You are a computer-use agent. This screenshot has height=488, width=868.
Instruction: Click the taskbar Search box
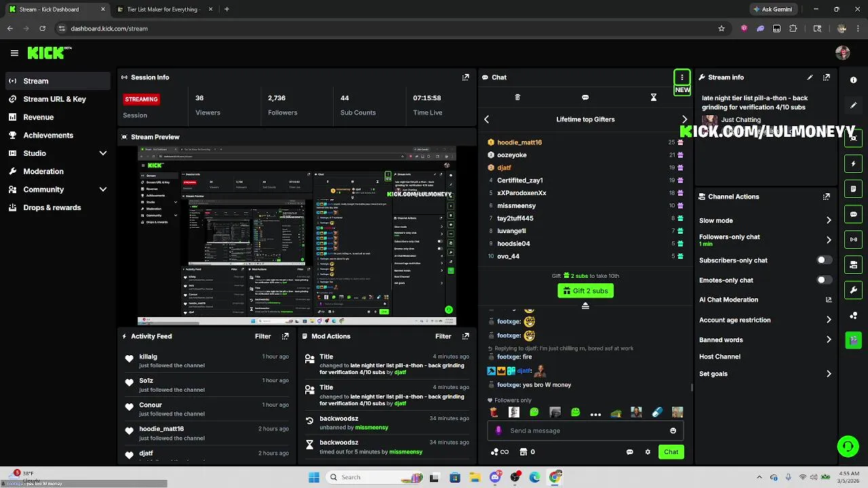[376, 477]
